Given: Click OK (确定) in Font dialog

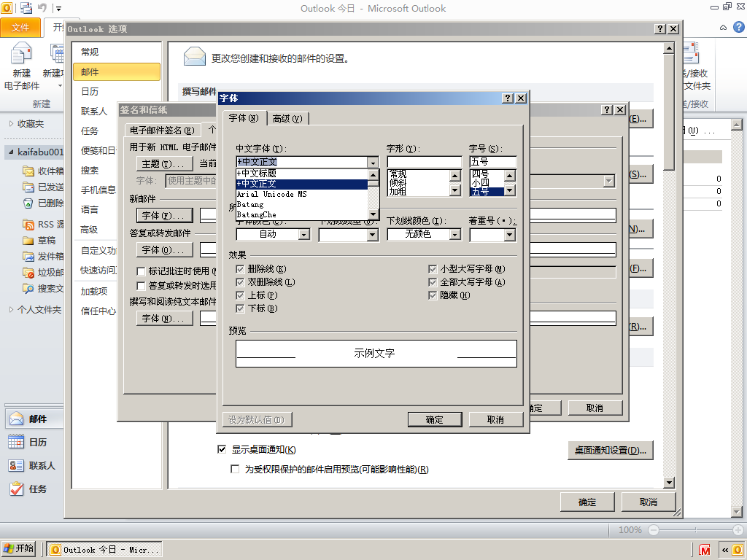Looking at the screenshot, I should click(435, 419).
